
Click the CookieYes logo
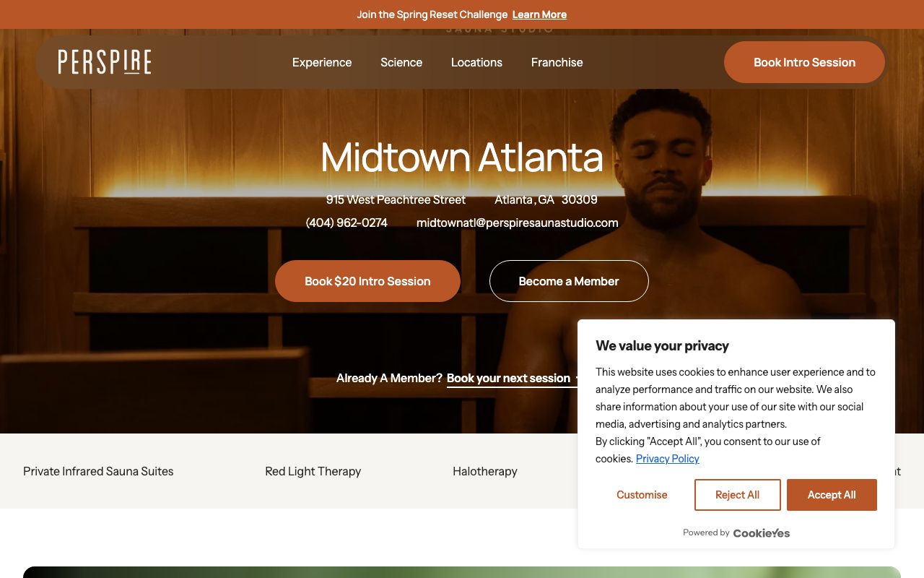point(762,533)
